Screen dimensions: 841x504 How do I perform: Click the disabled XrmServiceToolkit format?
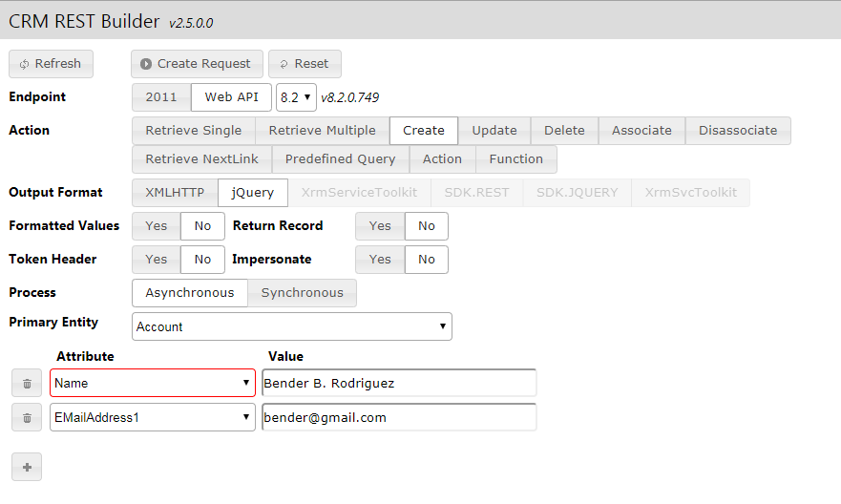click(359, 193)
